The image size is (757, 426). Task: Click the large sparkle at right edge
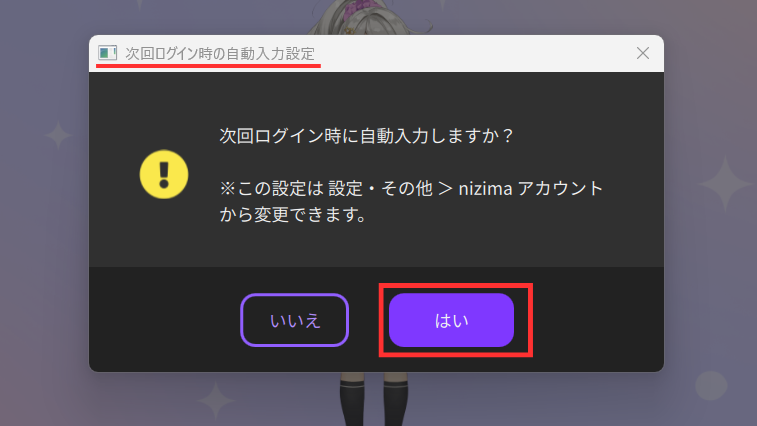725,184
